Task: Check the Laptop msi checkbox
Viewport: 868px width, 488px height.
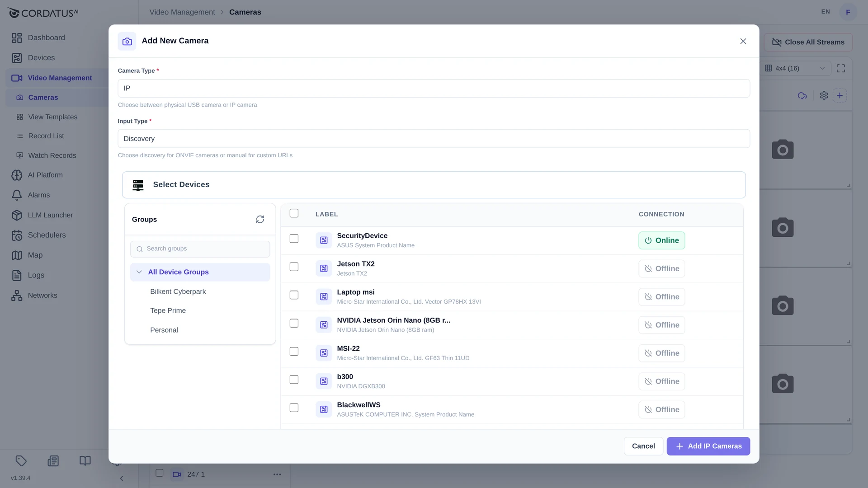Action: click(x=294, y=295)
